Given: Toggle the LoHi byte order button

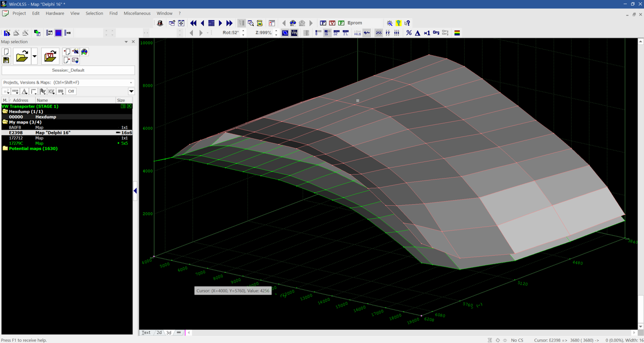Looking at the screenshot, I should pos(357,33).
